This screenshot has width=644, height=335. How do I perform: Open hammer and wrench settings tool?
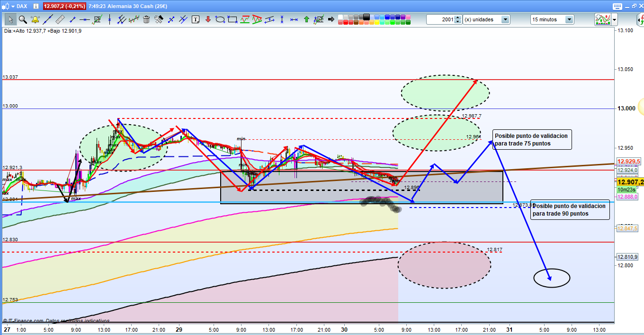(159, 19)
